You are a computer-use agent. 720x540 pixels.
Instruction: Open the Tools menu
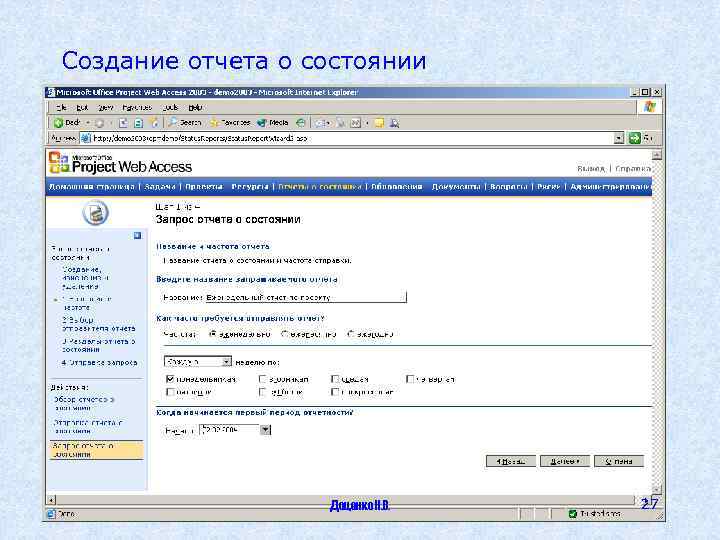pos(170,107)
